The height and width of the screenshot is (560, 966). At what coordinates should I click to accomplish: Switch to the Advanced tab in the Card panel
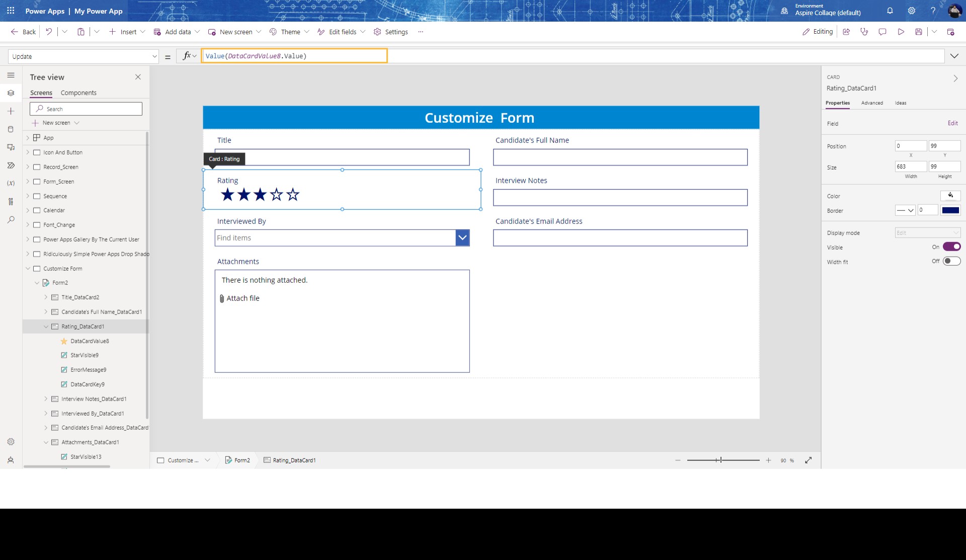[x=872, y=103]
